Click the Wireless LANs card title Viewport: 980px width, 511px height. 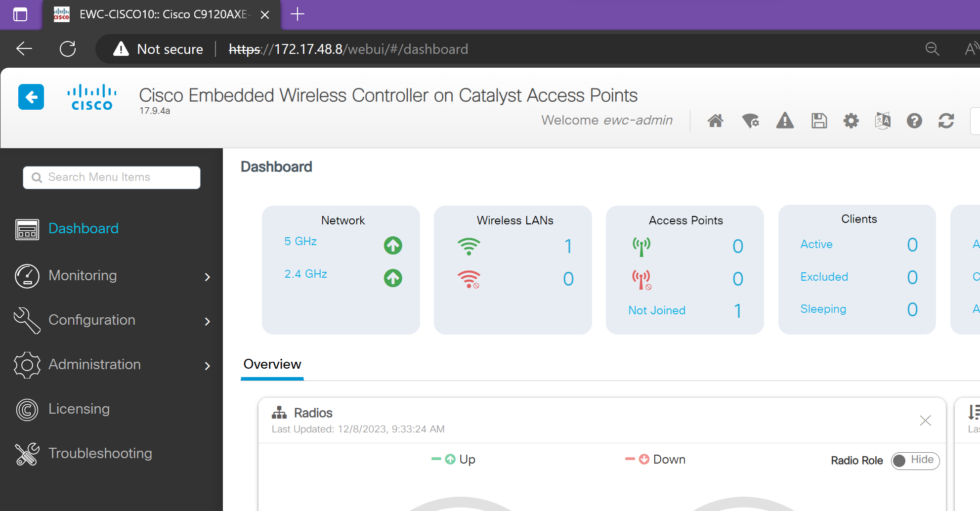pyautogui.click(x=515, y=220)
